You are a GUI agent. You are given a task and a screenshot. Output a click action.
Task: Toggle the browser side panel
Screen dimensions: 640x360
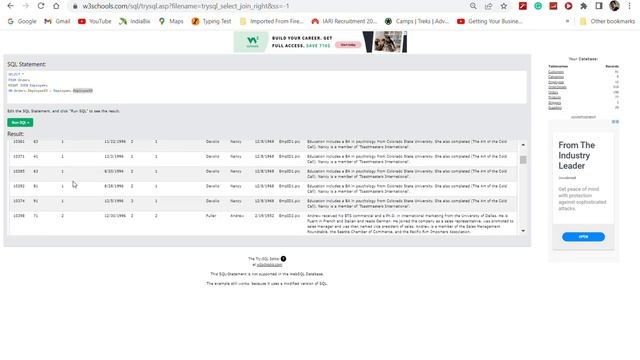pos(599,6)
